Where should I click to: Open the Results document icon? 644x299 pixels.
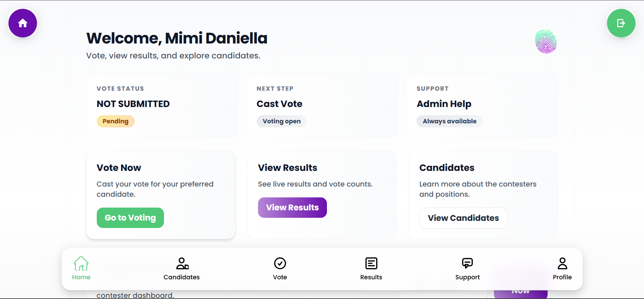tap(371, 263)
